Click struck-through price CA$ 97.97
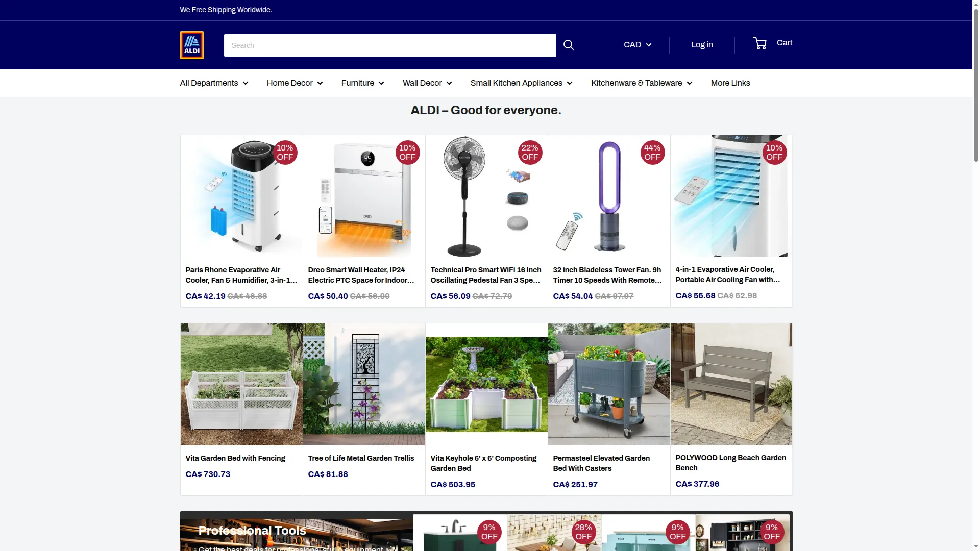Image resolution: width=980 pixels, height=551 pixels. click(614, 296)
